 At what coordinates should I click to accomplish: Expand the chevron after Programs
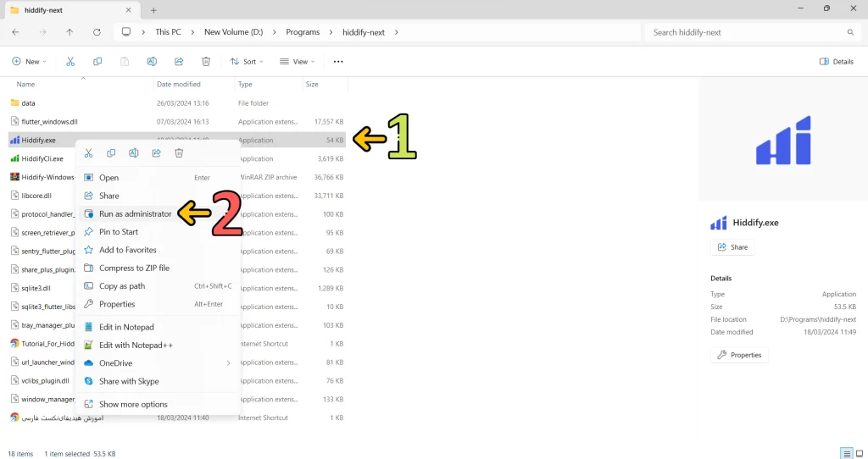(331, 32)
